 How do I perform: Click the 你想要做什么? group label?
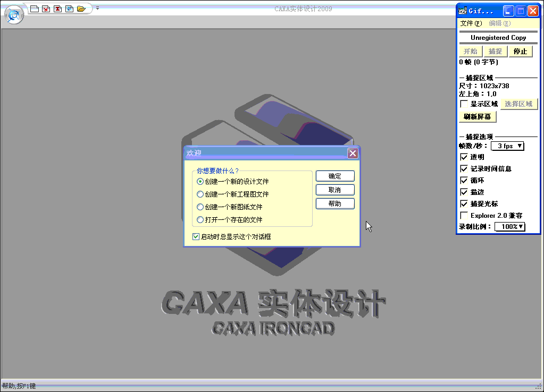point(218,171)
